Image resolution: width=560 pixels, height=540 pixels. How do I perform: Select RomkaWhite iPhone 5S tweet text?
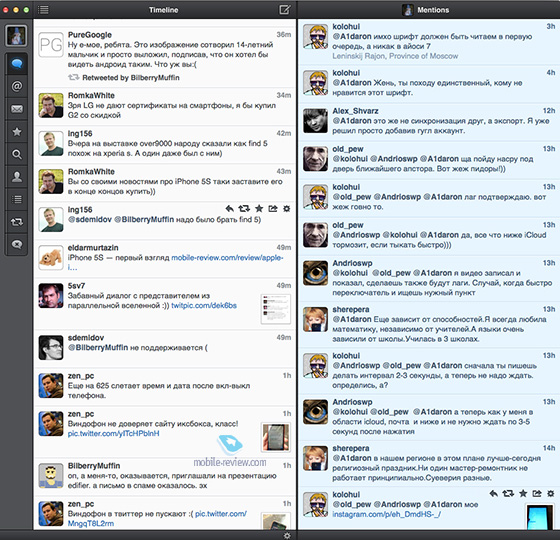175,186
